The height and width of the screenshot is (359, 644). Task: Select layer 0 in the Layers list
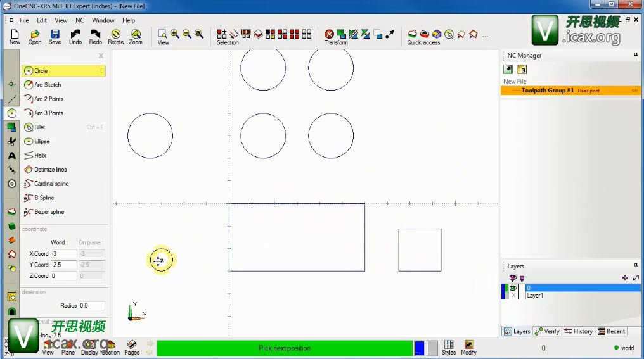coord(583,288)
